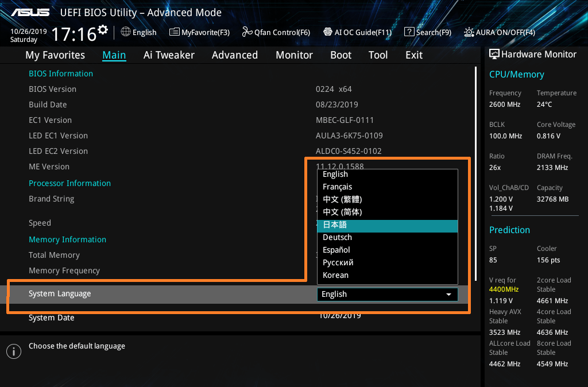Switch to the Ai Tweaker tab

(x=169, y=55)
